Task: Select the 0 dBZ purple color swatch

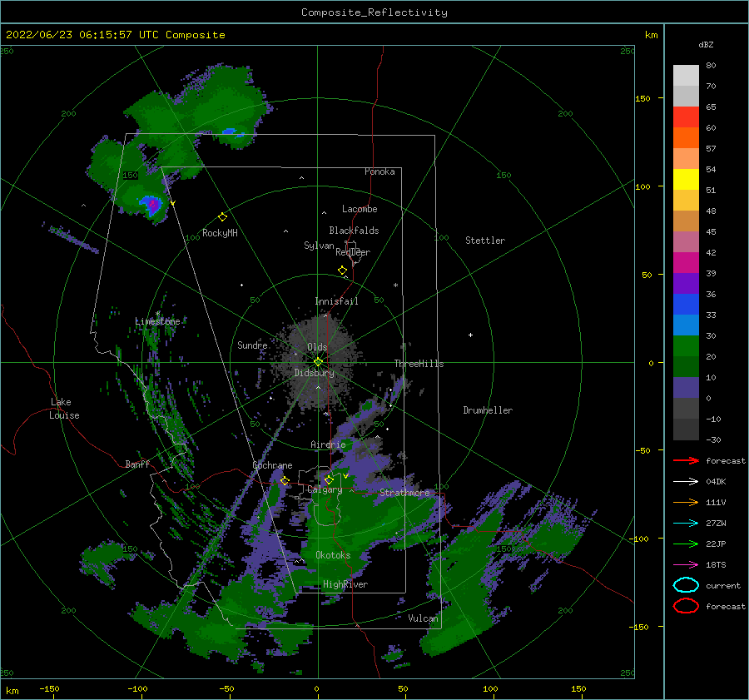Action: point(686,387)
